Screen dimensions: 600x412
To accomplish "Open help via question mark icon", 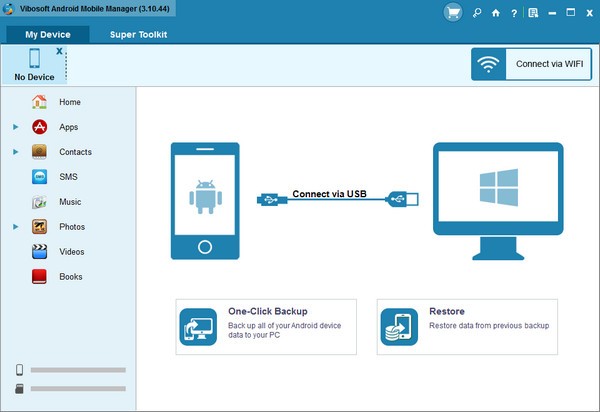I will click(x=514, y=13).
